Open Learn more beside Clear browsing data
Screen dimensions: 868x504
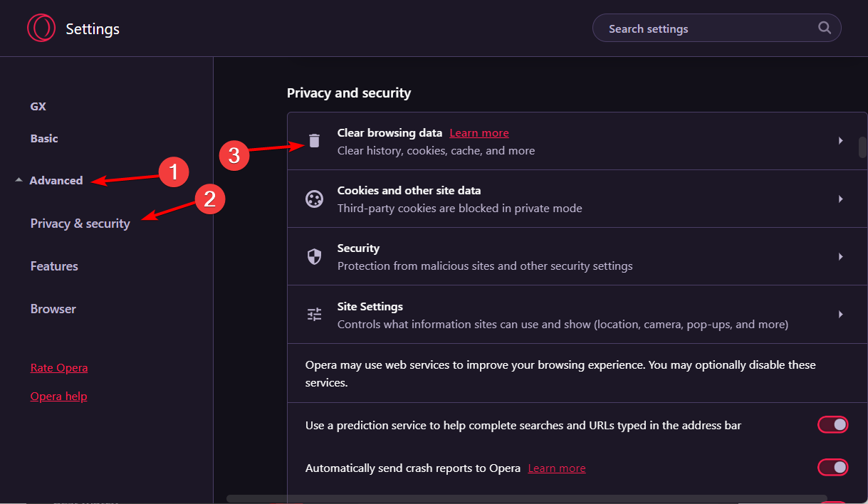[x=479, y=133]
